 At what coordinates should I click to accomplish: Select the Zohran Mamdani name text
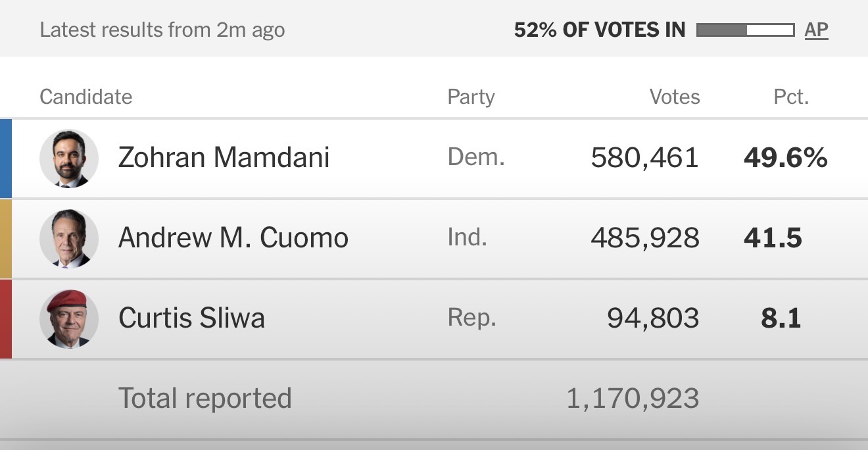224,158
